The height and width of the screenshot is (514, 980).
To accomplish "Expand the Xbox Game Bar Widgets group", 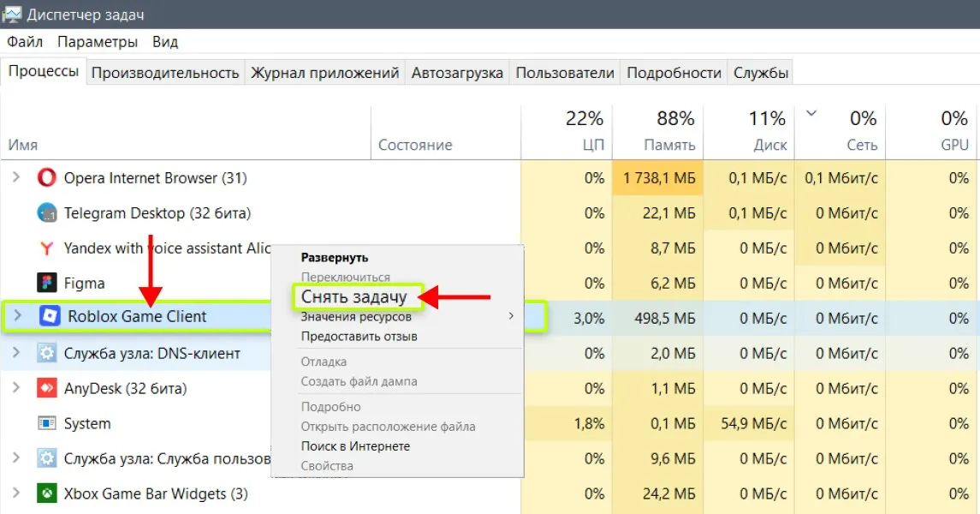I will click(x=16, y=493).
